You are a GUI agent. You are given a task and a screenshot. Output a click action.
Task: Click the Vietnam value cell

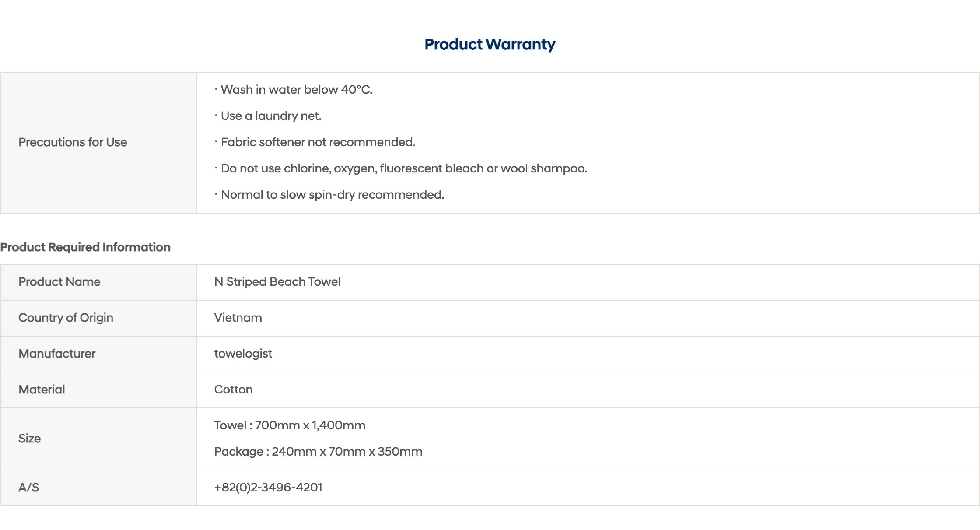[x=588, y=318]
